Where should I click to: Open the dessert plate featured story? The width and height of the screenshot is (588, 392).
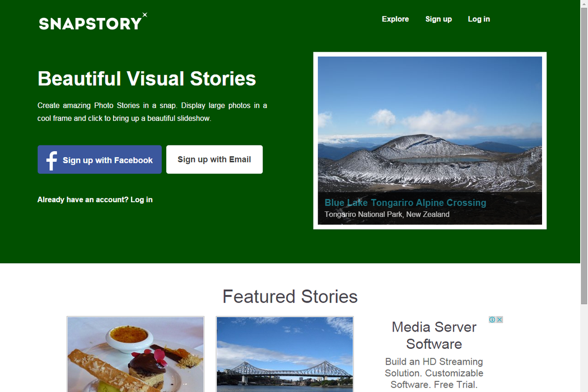point(136,354)
